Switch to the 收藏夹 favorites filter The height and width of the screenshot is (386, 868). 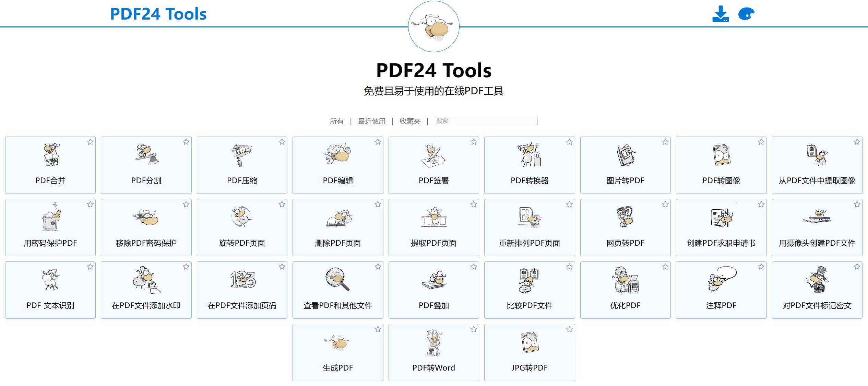click(410, 121)
